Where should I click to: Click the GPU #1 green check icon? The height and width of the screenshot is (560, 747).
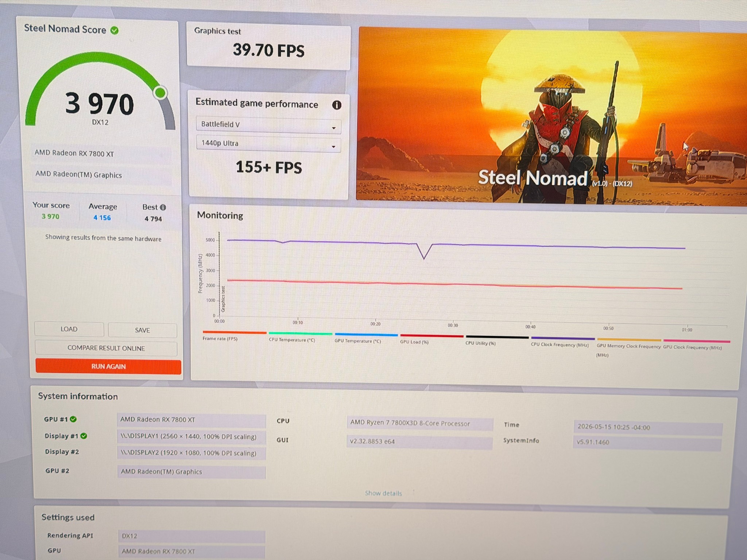(x=73, y=419)
